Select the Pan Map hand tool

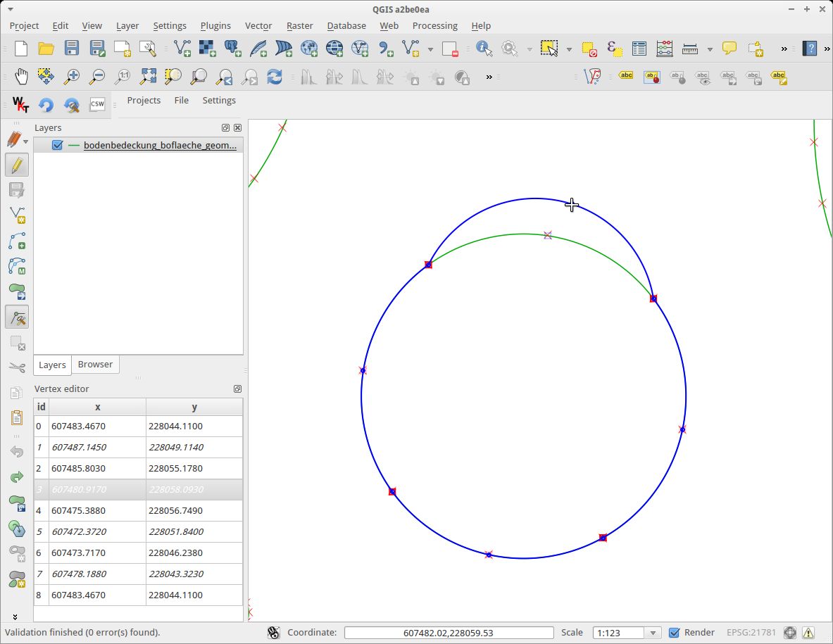[x=21, y=77]
